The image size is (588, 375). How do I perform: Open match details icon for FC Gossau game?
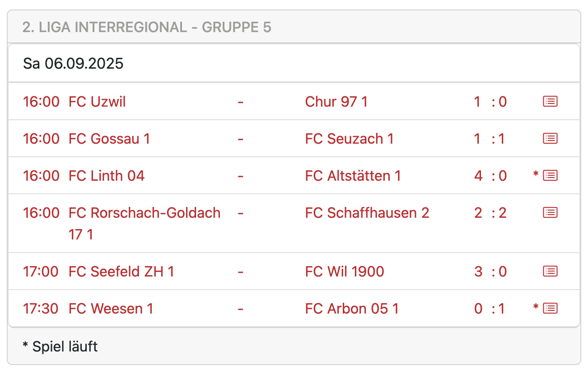pyautogui.click(x=550, y=139)
